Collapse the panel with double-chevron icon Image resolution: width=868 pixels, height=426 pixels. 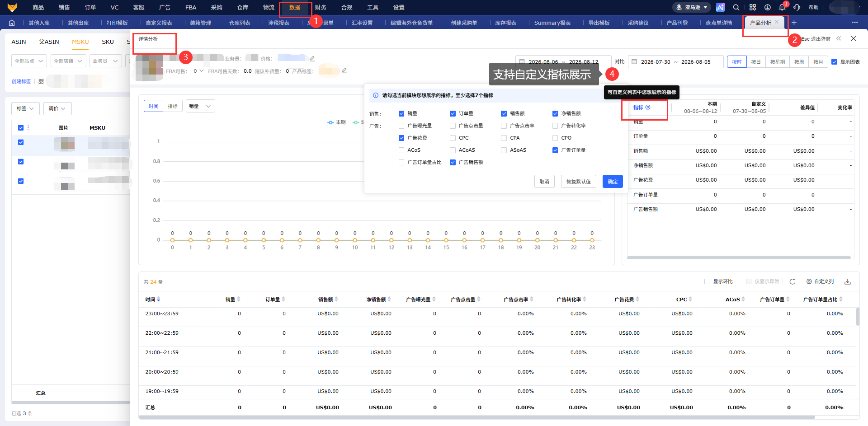pyautogui.click(x=839, y=38)
